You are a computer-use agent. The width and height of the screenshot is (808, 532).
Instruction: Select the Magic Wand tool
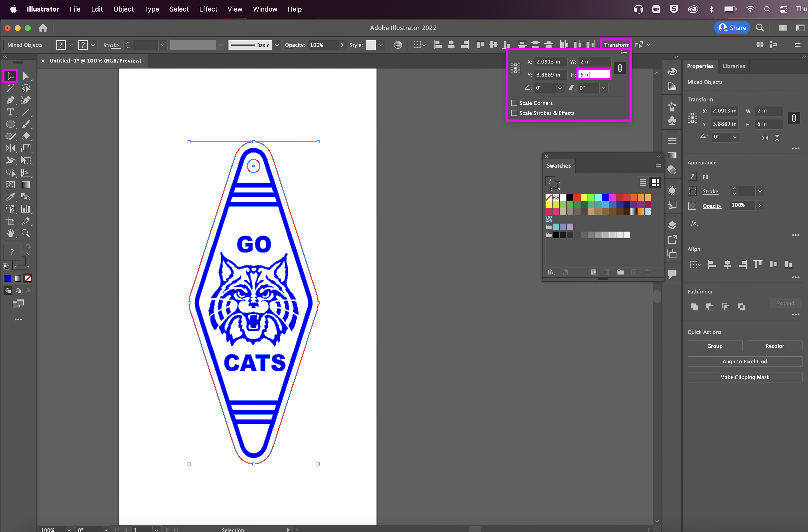pyautogui.click(x=10, y=88)
